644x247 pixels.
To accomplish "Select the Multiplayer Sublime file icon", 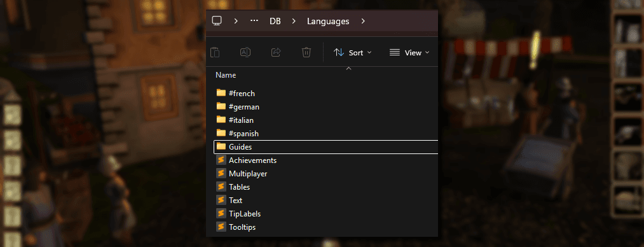I will point(221,173).
